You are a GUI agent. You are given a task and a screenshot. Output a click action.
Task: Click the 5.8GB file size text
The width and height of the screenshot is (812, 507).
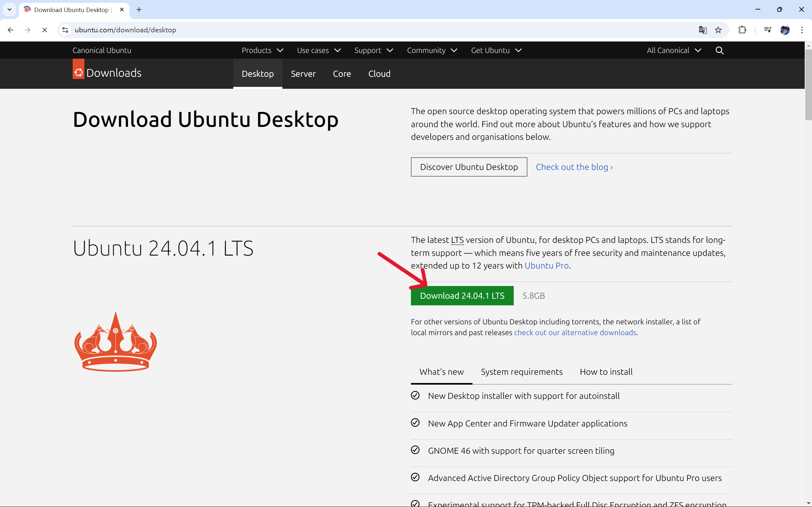(533, 296)
